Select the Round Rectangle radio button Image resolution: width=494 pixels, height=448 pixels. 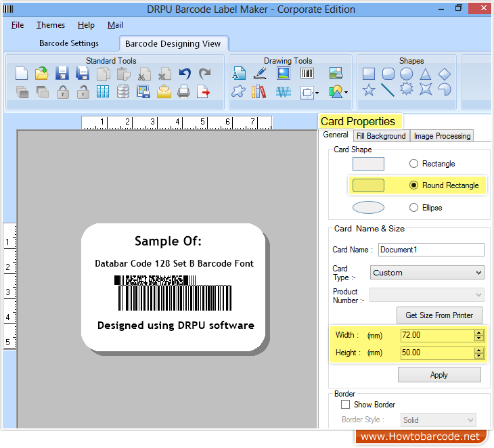coord(413,185)
